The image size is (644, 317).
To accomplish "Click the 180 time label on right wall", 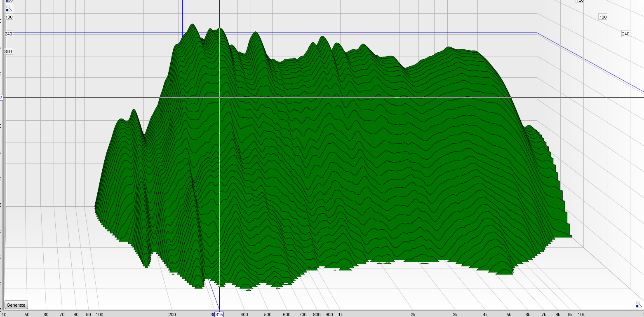I will 603,17.
